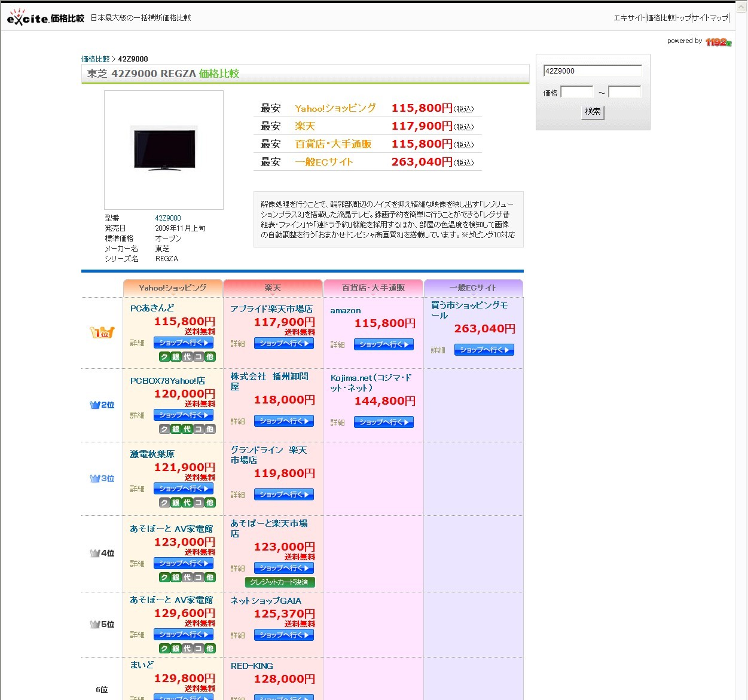Select the Yahoo!ショッピング column tab
The image size is (748, 700).
coord(173,288)
